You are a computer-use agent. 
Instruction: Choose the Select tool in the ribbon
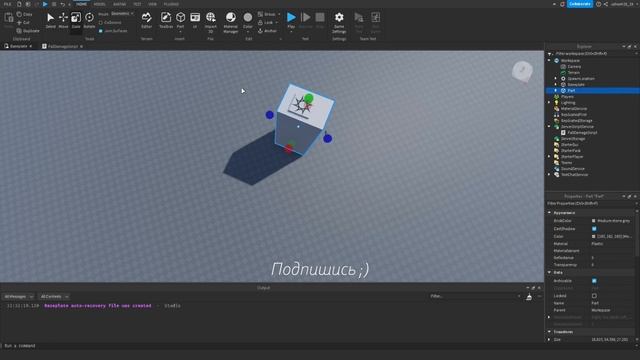51,20
